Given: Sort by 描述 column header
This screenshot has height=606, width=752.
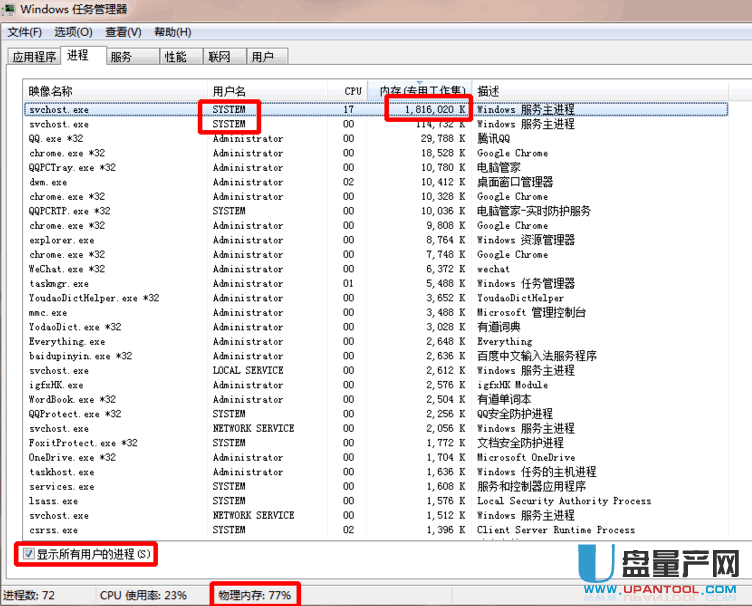Looking at the screenshot, I should 600,91.
